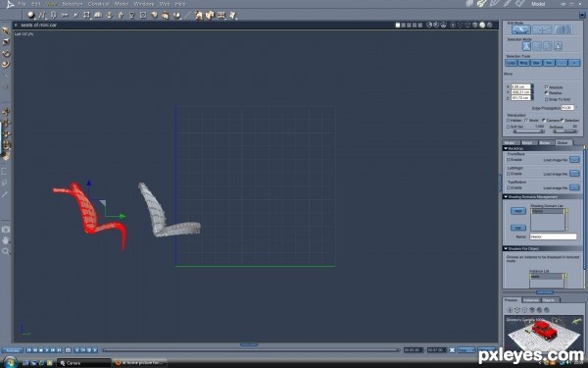Click the Inv selection tool button
Screen dimensions: 588x368
549,63
